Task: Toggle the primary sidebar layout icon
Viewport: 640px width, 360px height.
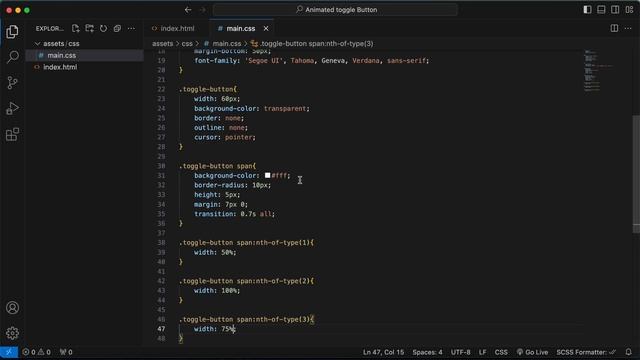Action: 587,10
